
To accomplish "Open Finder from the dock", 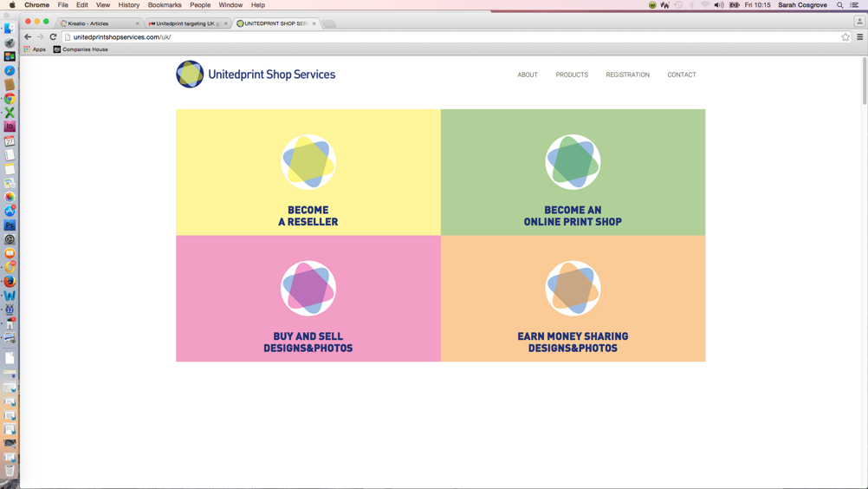I will (x=10, y=29).
